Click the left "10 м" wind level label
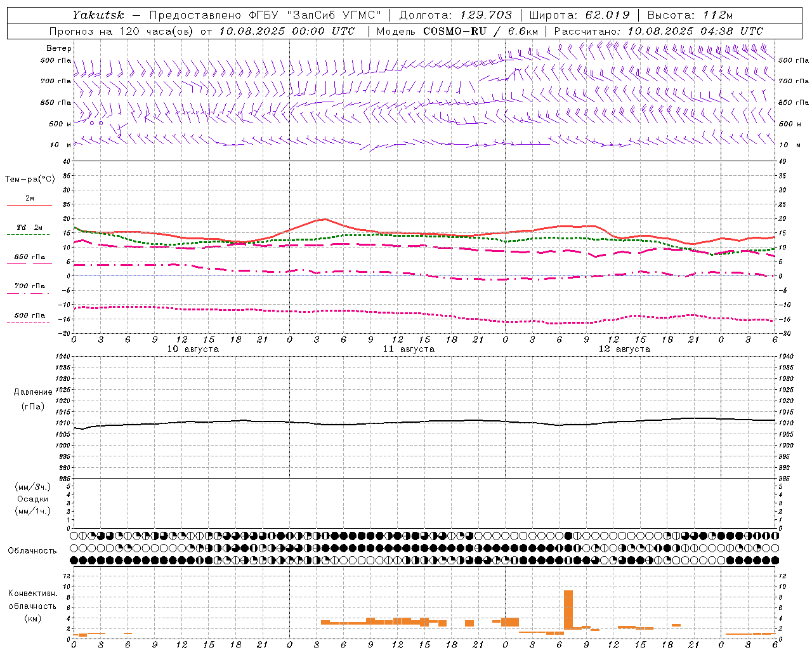 pyautogui.click(x=60, y=145)
